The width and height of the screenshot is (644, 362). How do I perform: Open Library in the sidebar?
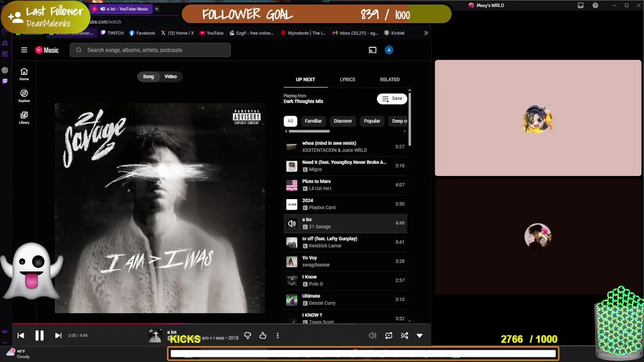coord(24,117)
